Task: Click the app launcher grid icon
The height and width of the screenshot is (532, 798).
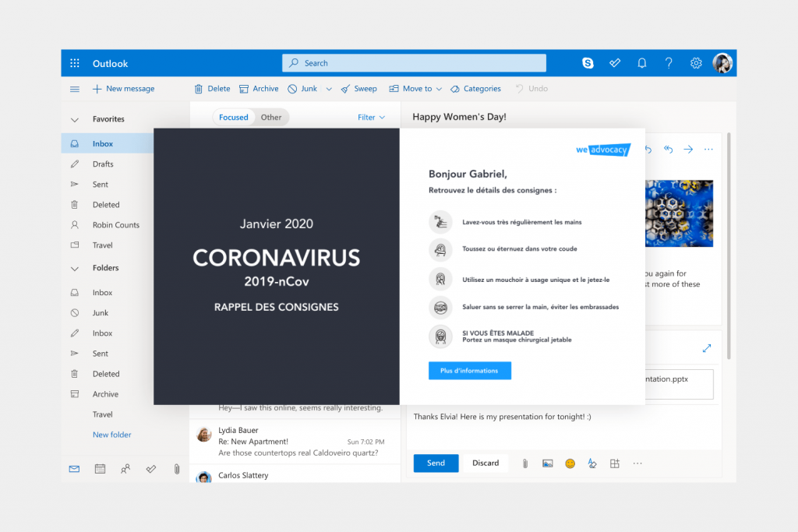Action: (x=75, y=63)
